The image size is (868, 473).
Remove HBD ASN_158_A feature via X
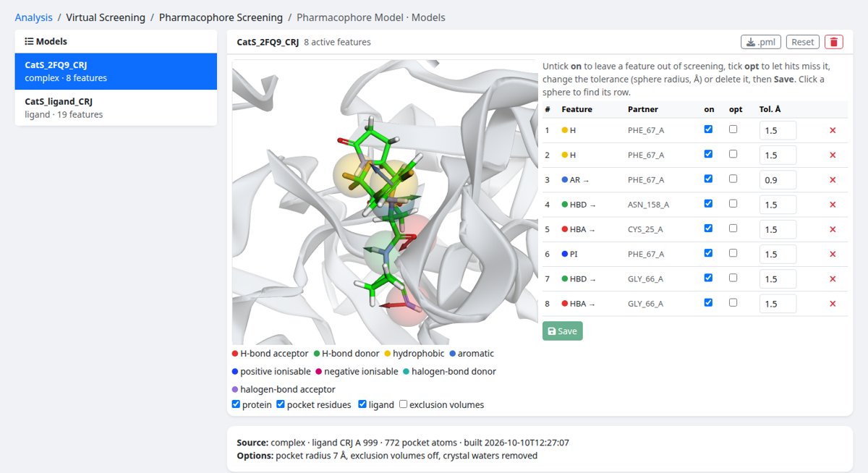(833, 205)
